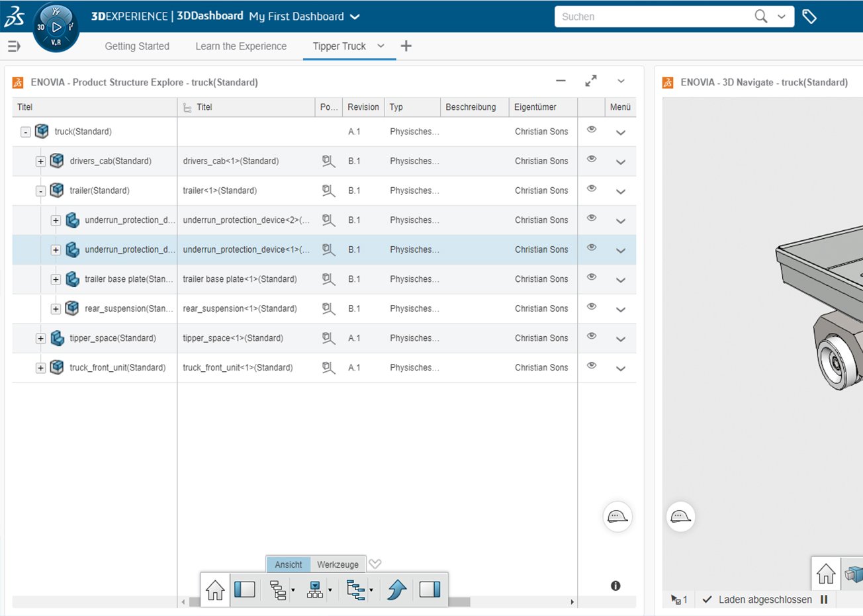Open row menu chevron for trailer base plate

coord(621,280)
